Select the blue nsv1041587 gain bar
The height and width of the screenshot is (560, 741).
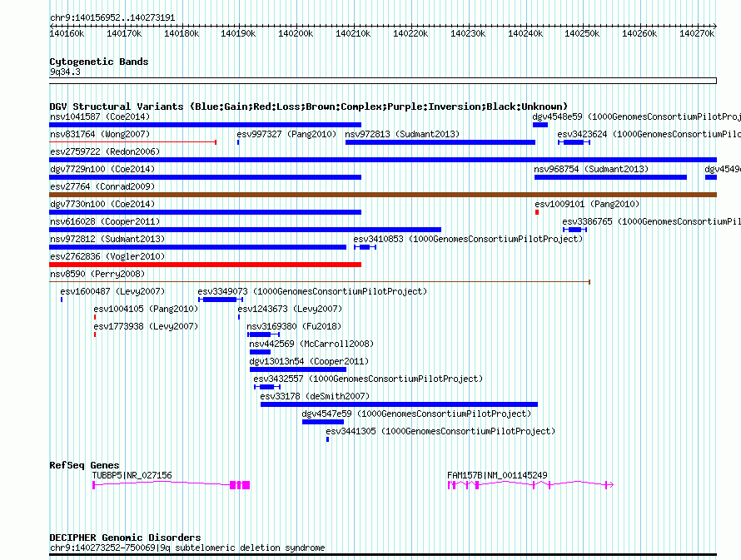[205, 125]
